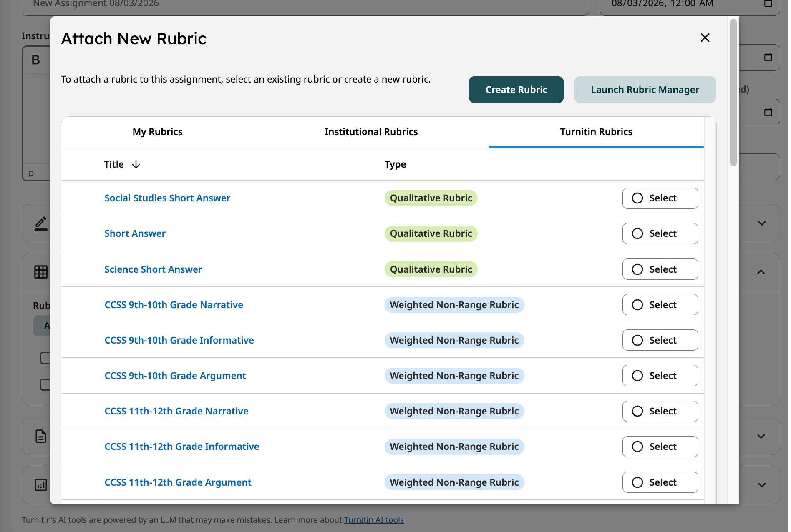Select CCSS 11th-12th Grade Argument rubric
The height and width of the screenshot is (532, 791).
pos(660,482)
